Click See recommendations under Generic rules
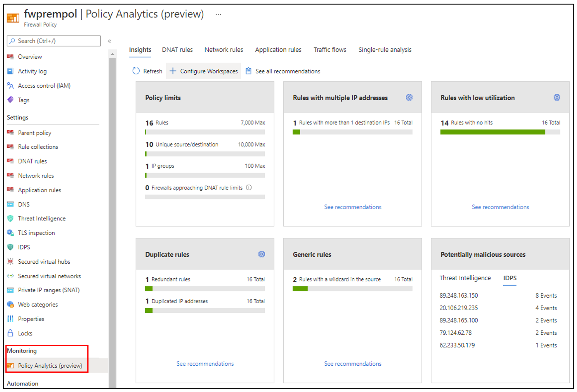 (352, 363)
